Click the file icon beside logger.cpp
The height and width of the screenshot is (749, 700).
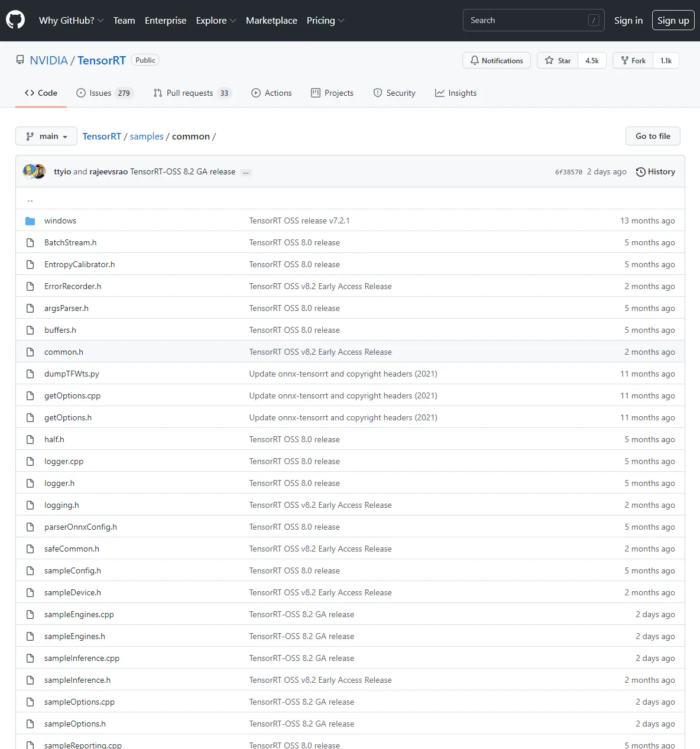pyautogui.click(x=30, y=461)
